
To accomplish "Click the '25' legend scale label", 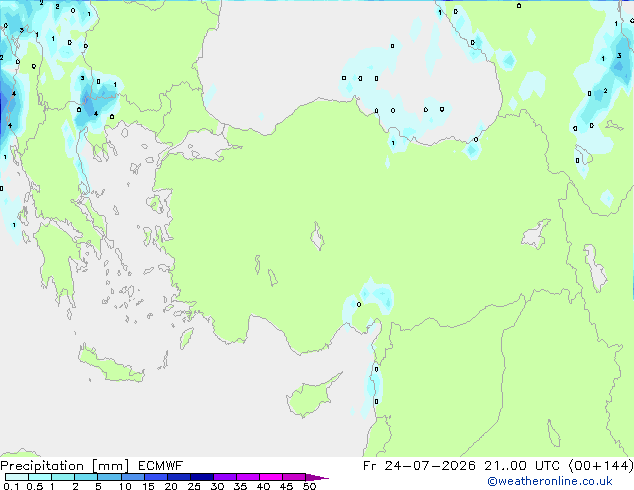I will [x=194, y=486].
